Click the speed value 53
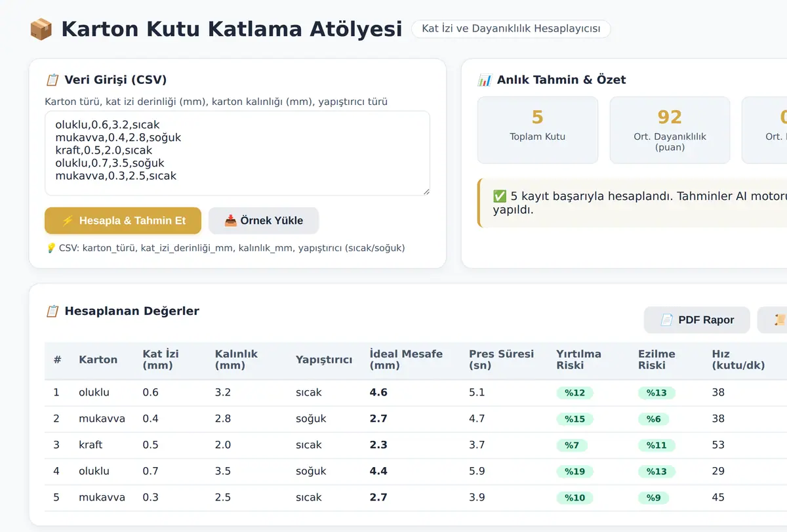Image resolution: width=787 pixels, height=532 pixels. point(718,445)
